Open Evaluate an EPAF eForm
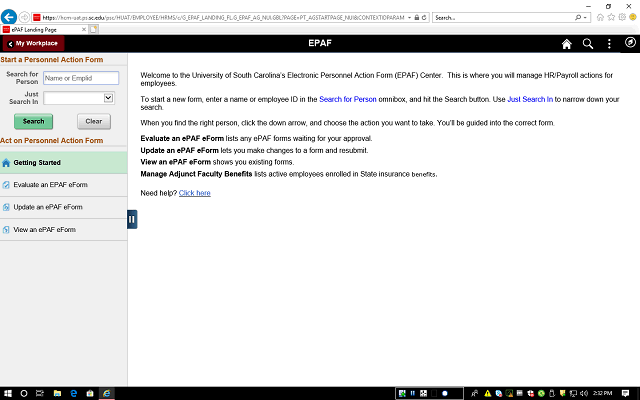640x400 pixels. point(64,185)
